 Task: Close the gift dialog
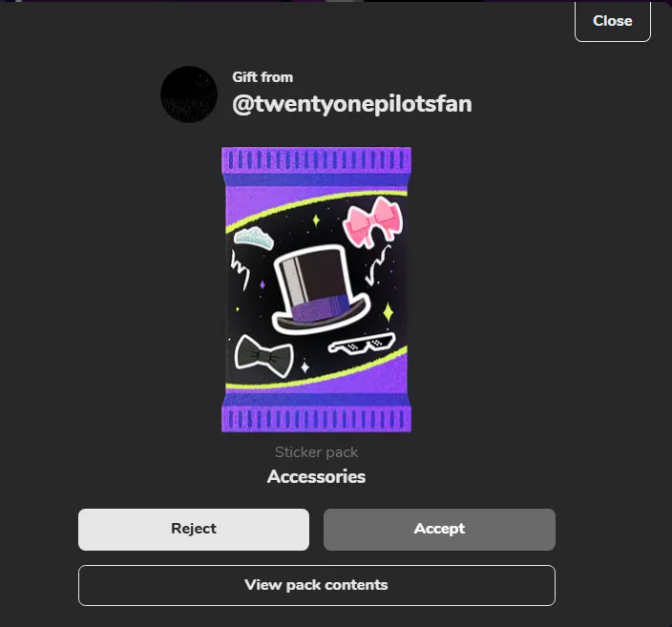[x=613, y=21]
